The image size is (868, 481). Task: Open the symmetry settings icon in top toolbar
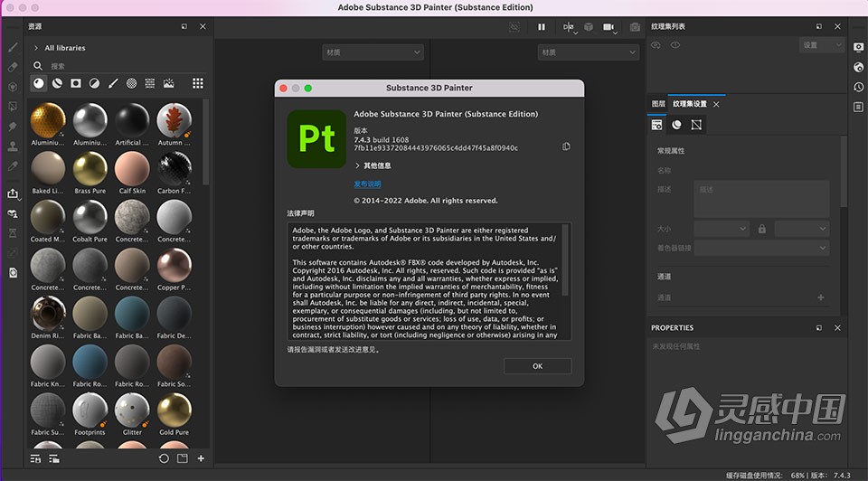tap(569, 27)
